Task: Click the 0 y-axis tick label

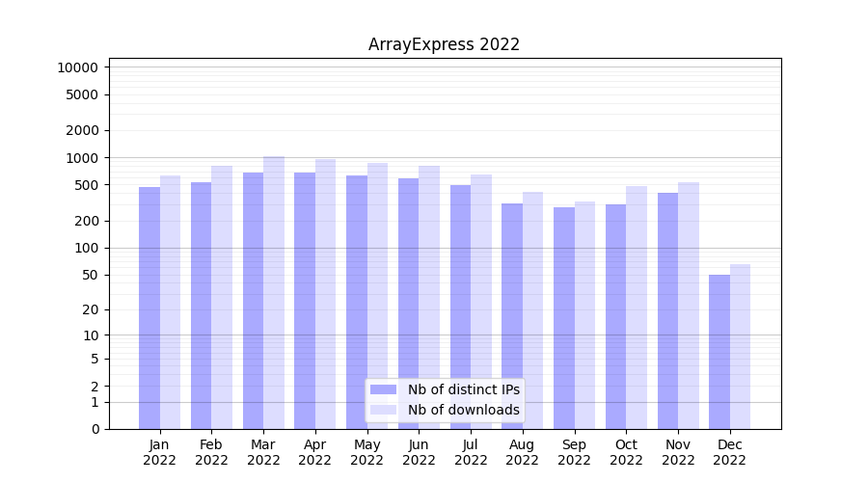Action: tap(95, 429)
